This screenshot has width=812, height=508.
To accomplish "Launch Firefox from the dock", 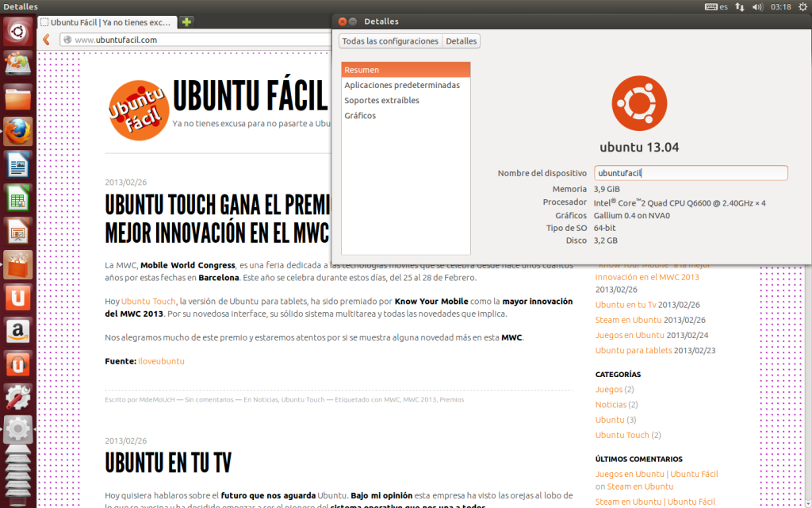I will [x=18, y=131].
